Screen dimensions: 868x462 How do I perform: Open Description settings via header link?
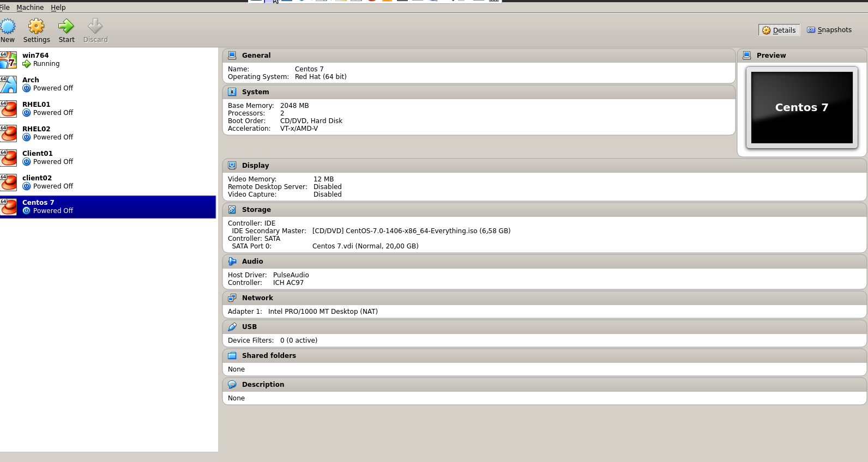click(263, 385)
